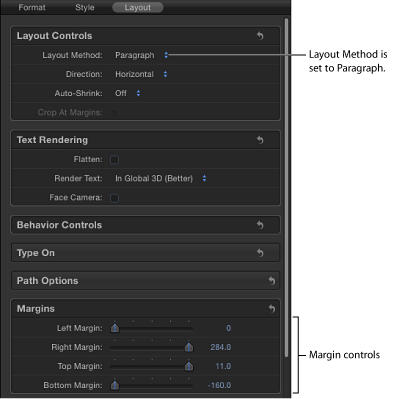402x399 pixels.
Task: Click the Top Margin value 11.0
Action: (x=223, y=366)
